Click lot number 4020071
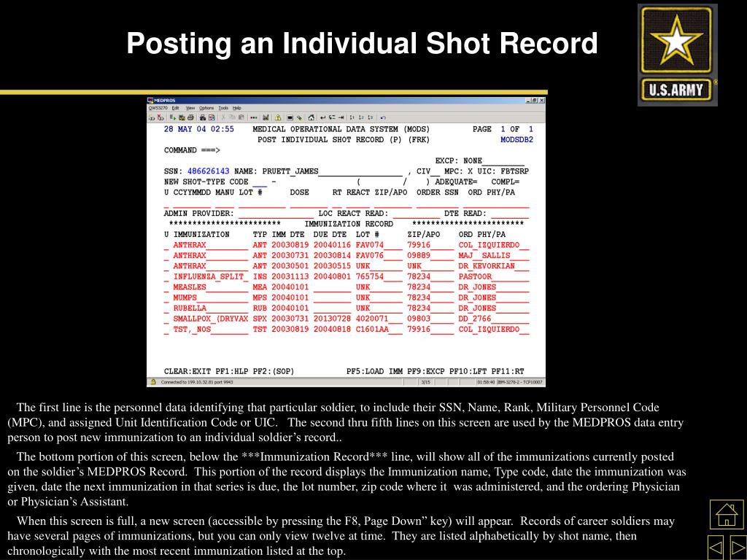Viewport: 747px width, 560px height. click(x=372, y=319)
